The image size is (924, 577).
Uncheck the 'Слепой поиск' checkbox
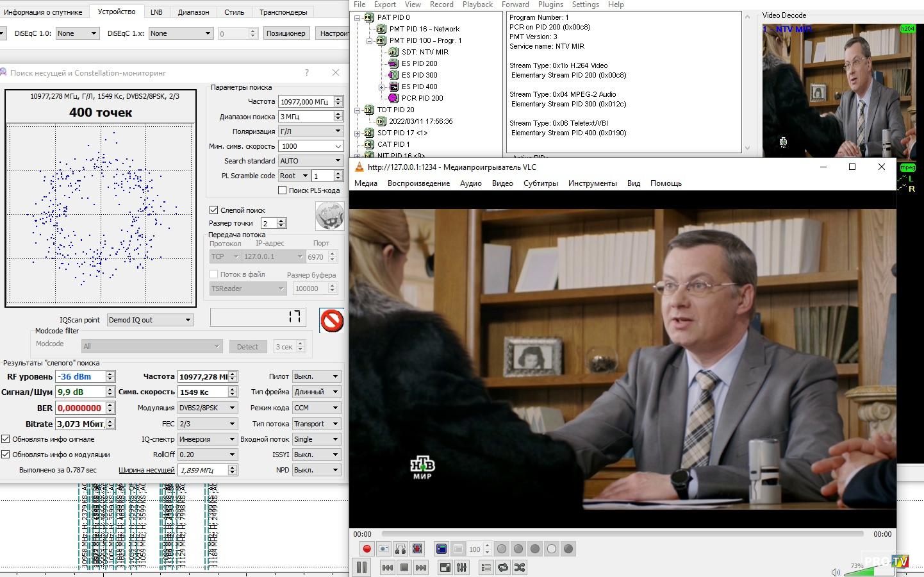(214, 210)
